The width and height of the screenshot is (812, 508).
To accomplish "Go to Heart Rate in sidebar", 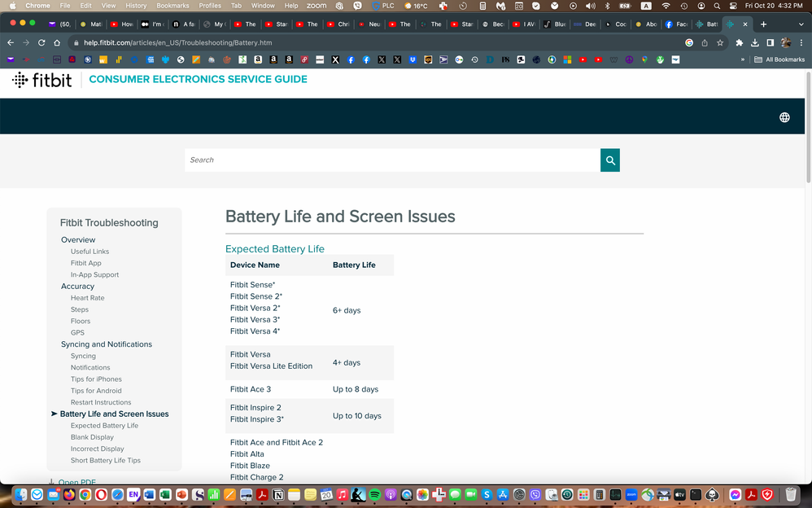I will (x=88, y=298).
